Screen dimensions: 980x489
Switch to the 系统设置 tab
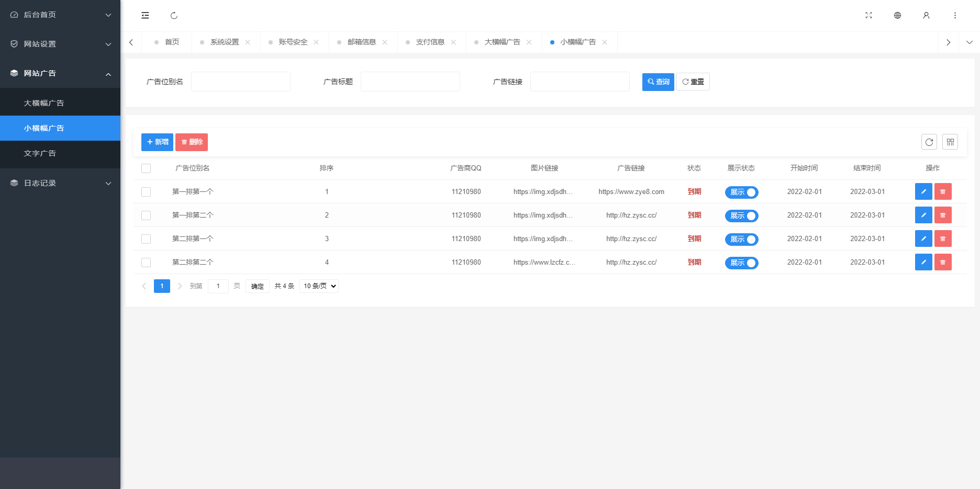click(x=225, y=42)
